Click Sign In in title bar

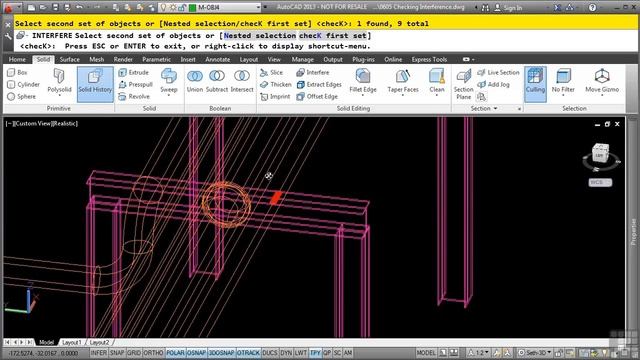509,7
